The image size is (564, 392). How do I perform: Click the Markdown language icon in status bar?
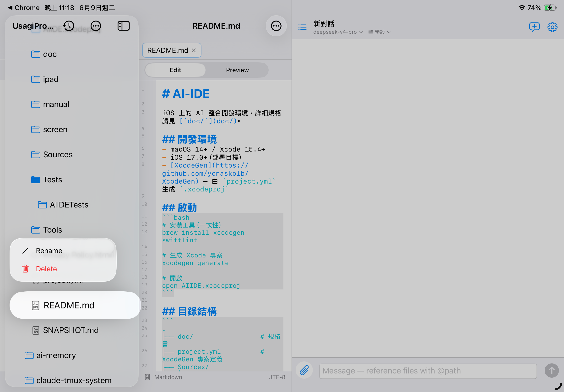[147, 377]
